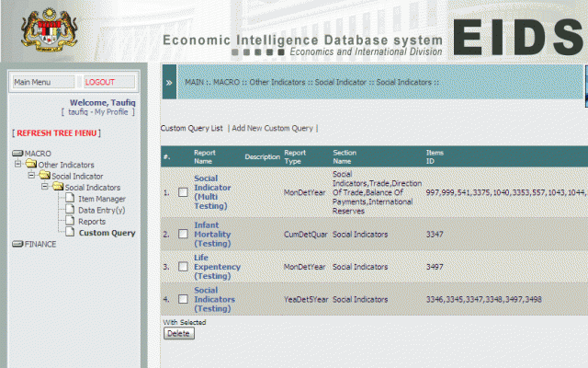Select Other Indicators label in tree
The width and height of the screenshot is (588, 368).
click(x=66, y=165)
